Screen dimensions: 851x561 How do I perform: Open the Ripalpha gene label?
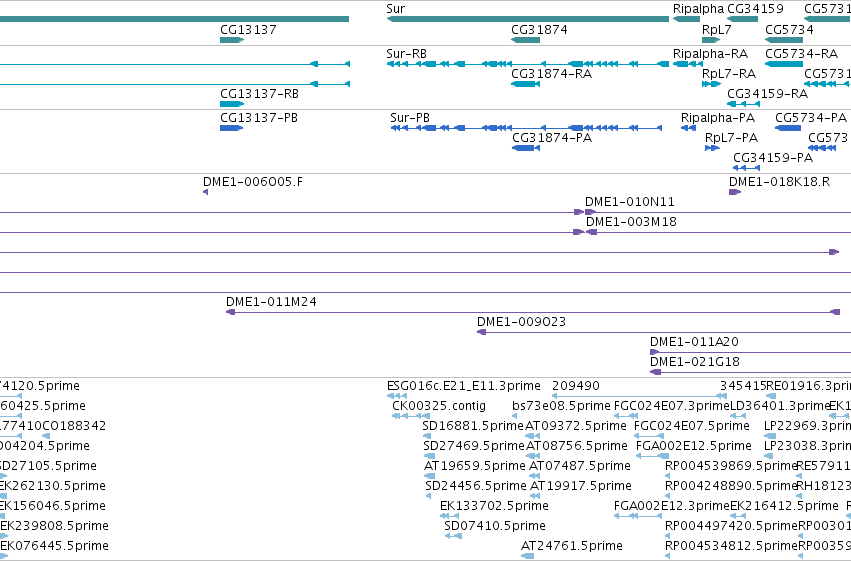[698, 9]
